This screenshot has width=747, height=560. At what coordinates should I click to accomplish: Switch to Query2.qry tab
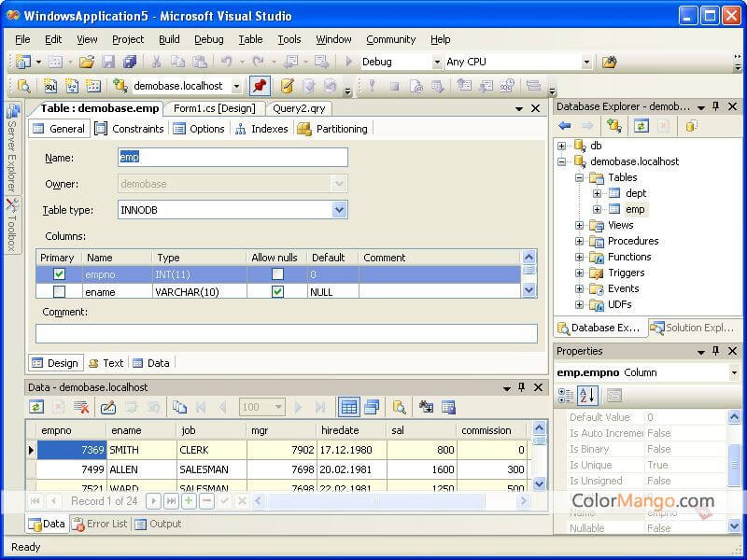[299, 108]
